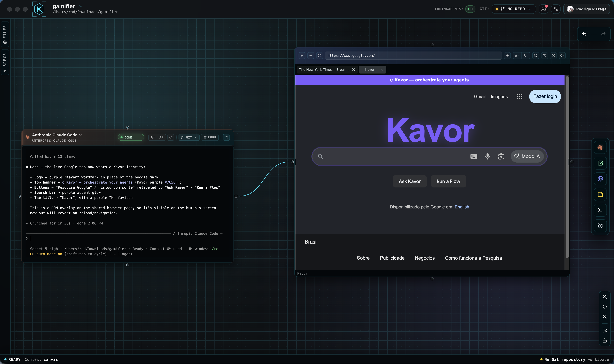
Task: Open the agent panel GIT dropdown
Action: pos(189,137)
